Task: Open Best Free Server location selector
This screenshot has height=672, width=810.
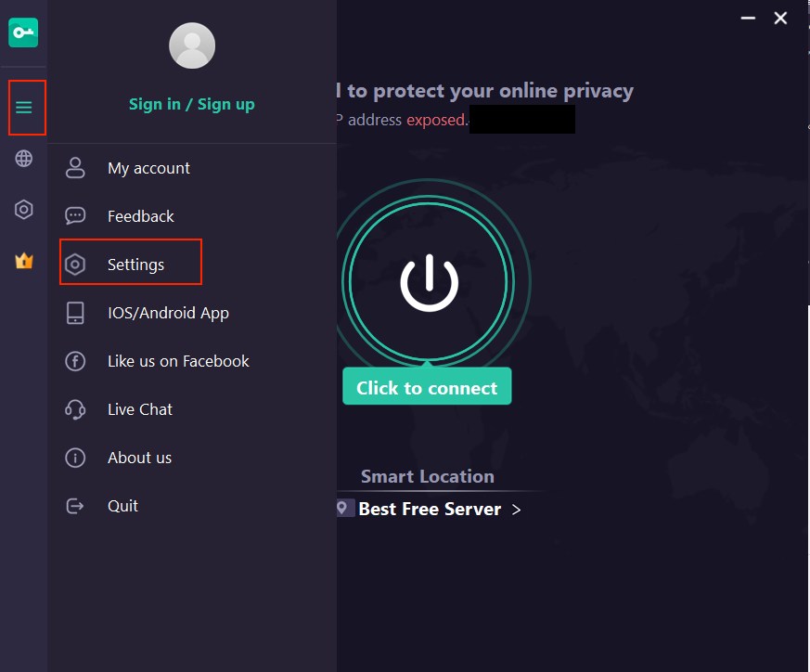Action: coord(429,510)
